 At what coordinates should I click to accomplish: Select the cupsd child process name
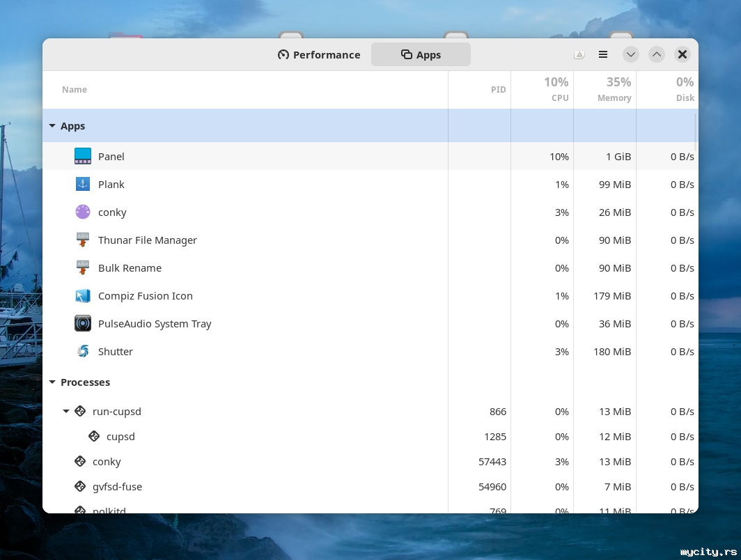click(x=120, y=437)
